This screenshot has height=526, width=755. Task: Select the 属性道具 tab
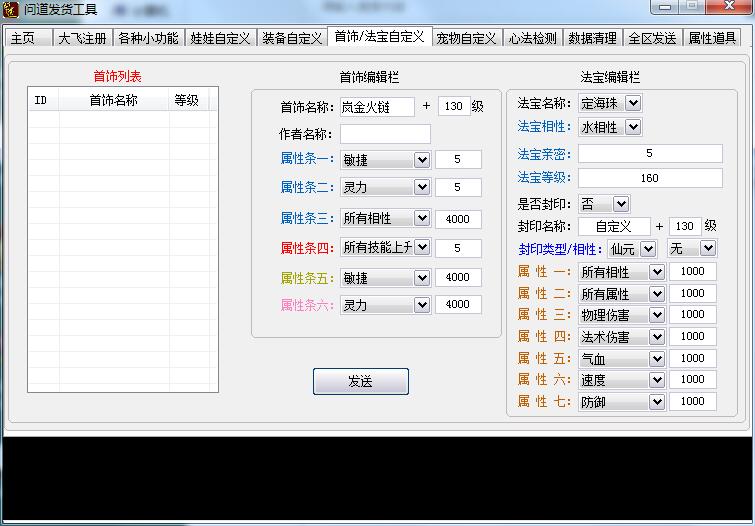pos(712,38)
